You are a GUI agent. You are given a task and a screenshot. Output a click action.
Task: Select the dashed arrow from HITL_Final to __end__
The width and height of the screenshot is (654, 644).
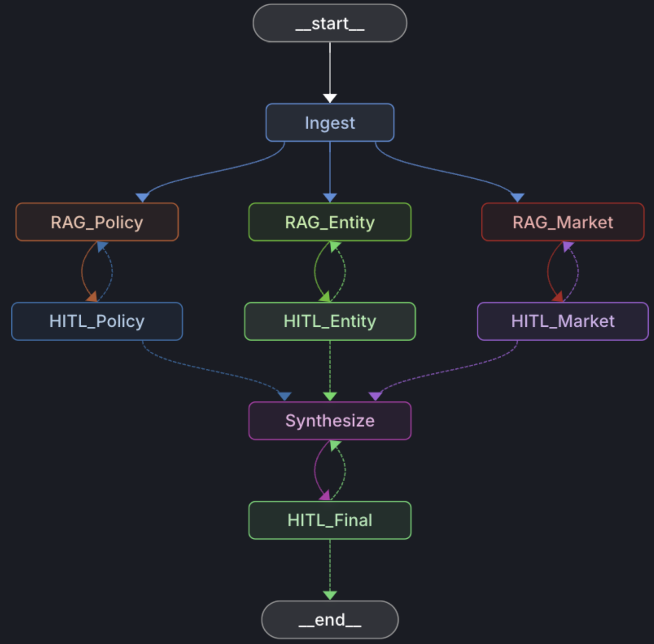coord(330,572)
